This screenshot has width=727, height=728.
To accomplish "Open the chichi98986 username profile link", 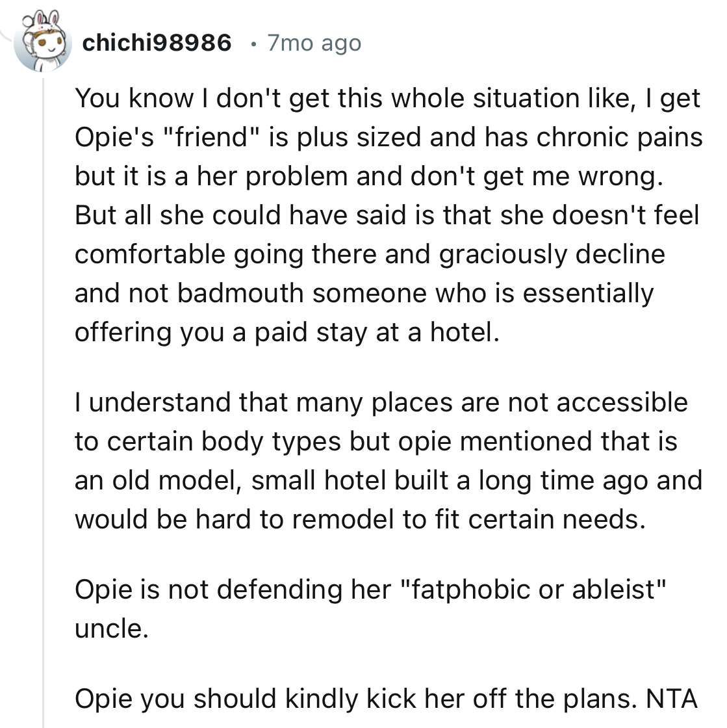I will [157, 44].
